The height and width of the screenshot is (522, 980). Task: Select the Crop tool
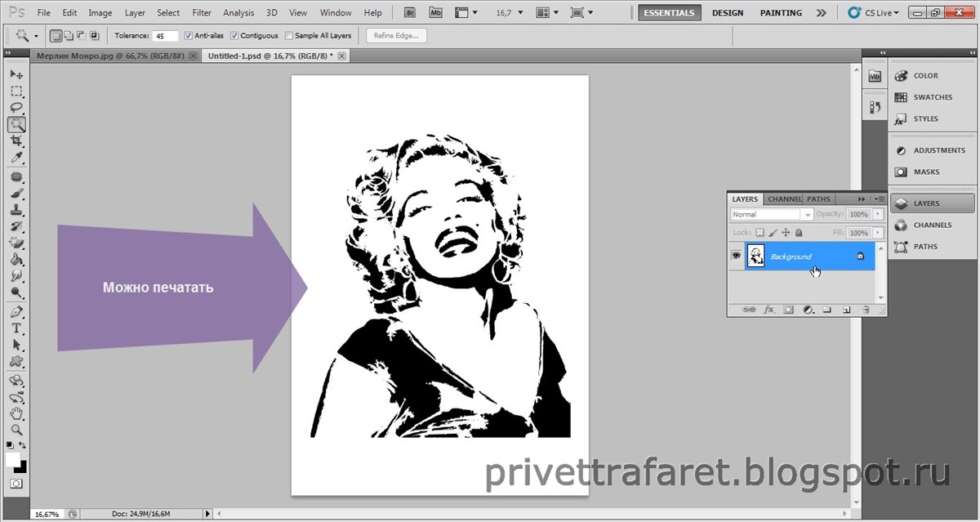coord(16,141)
